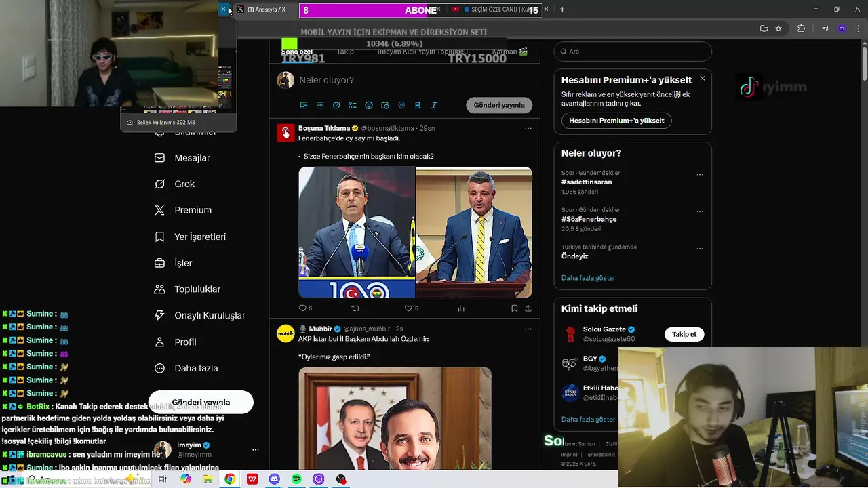Open trending topic #SözFenerbahçe

tap(589, 219)
